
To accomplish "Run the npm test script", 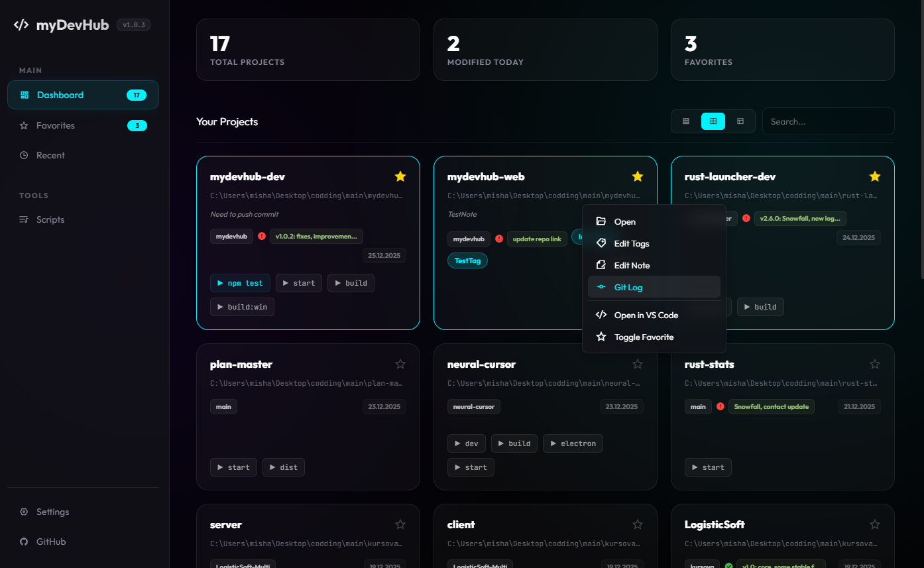I will 240,283.
